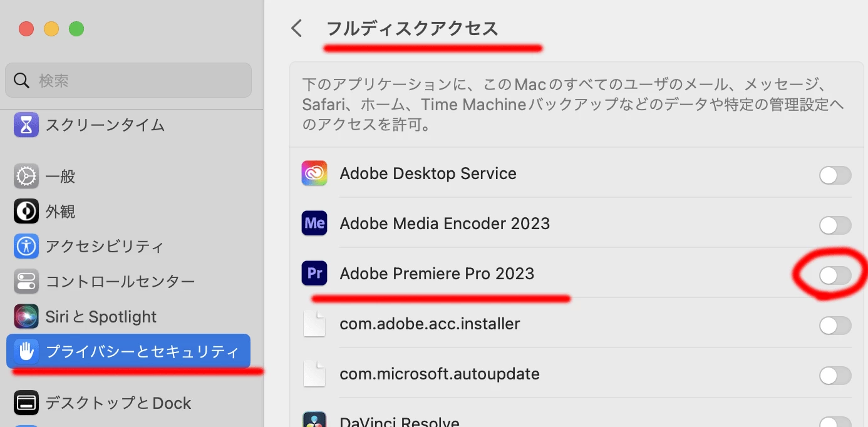Viewport: 868px width, 427px height.
Task: Toggle DaVinci Resolve access switch
Action: 835,422
